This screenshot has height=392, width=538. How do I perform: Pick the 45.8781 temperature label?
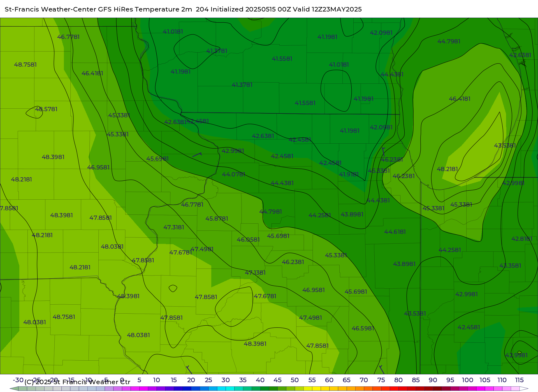[217, 219]
